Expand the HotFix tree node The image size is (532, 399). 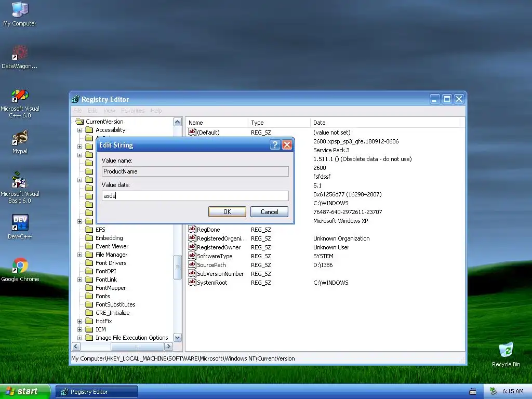(x=79, y=321)
